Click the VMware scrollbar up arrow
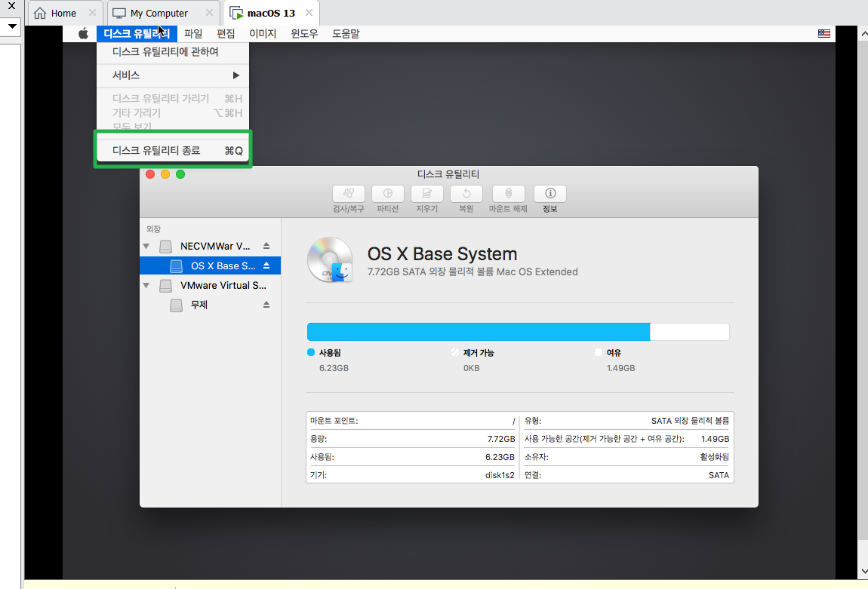The image size is (868, 589). point(863,34)
